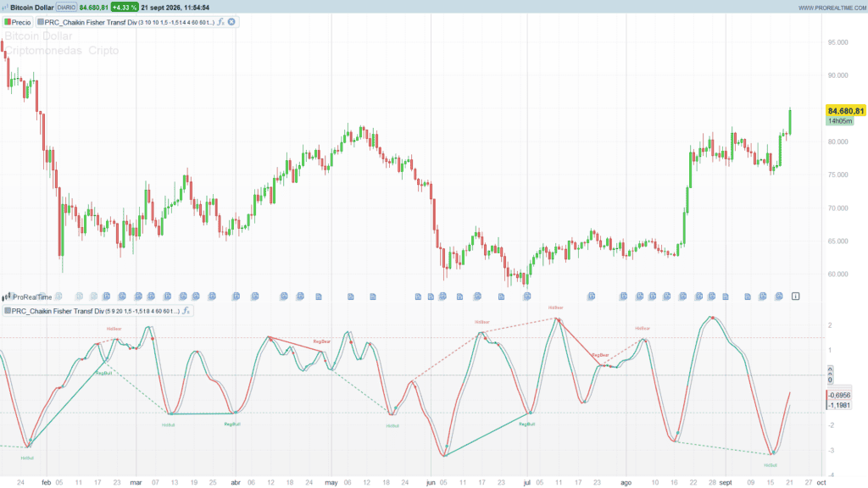
Task: Open the info icon at event row end
Action: click(x=795, y=297)
